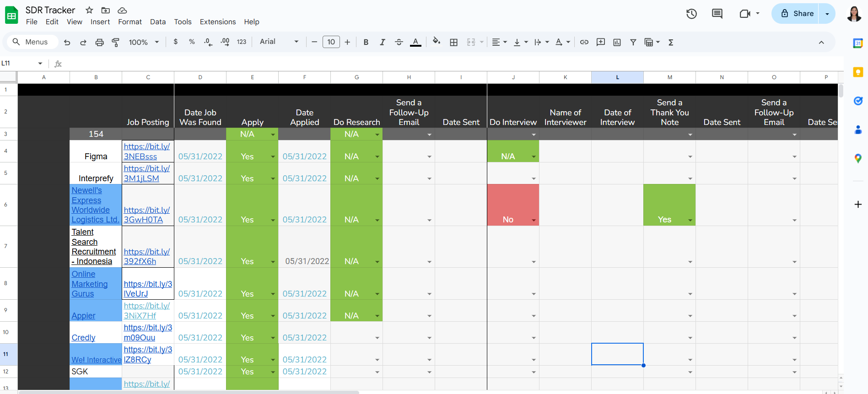The image size is (868, 394).
Task: Open the No Do Interview dropdown arrow
Action: tap(534, 220)
